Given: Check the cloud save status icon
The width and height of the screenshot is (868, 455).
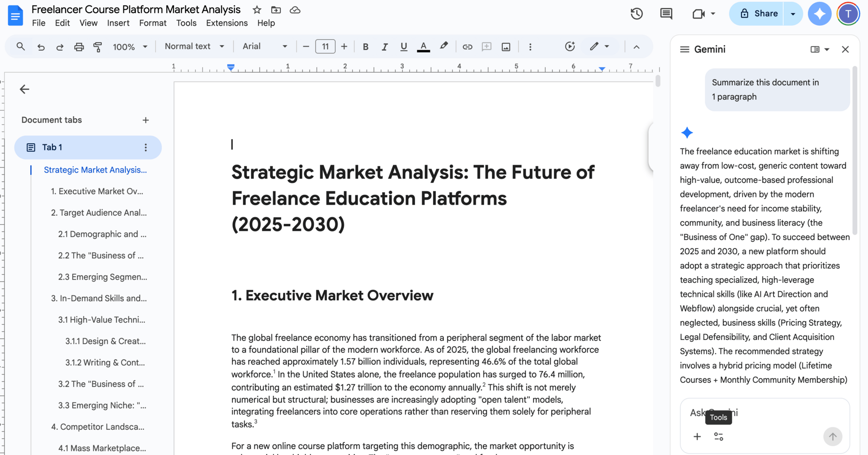Looking at the screenshot, I should pyautogui.click(x=295, y=9).
